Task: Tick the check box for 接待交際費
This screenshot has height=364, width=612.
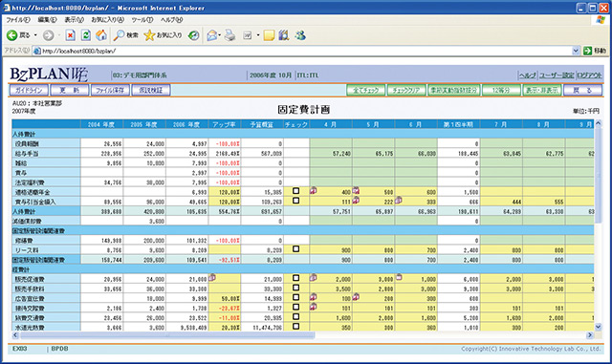Action: tap(296, 307)
